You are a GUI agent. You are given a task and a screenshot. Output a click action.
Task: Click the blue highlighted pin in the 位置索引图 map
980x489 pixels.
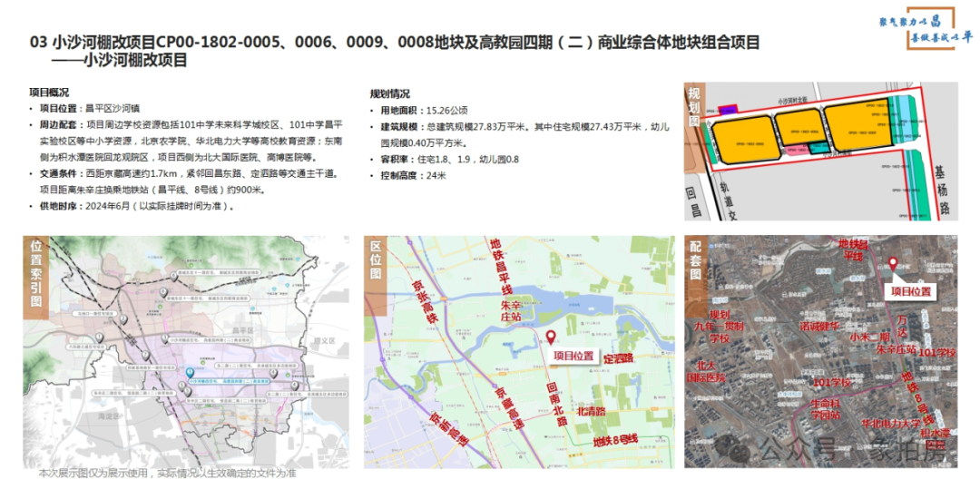point(190,373)
